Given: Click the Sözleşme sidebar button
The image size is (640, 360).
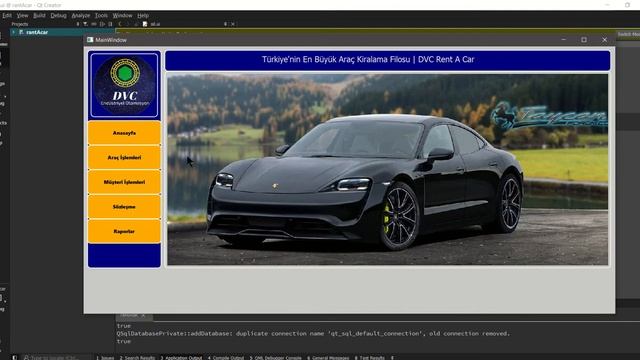Looking at the screenshot, I should 124,207.
